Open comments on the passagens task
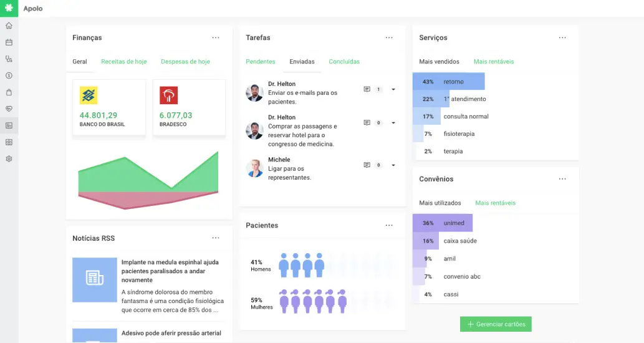This screenshot has width=644, height=343. tap(367, 122)
